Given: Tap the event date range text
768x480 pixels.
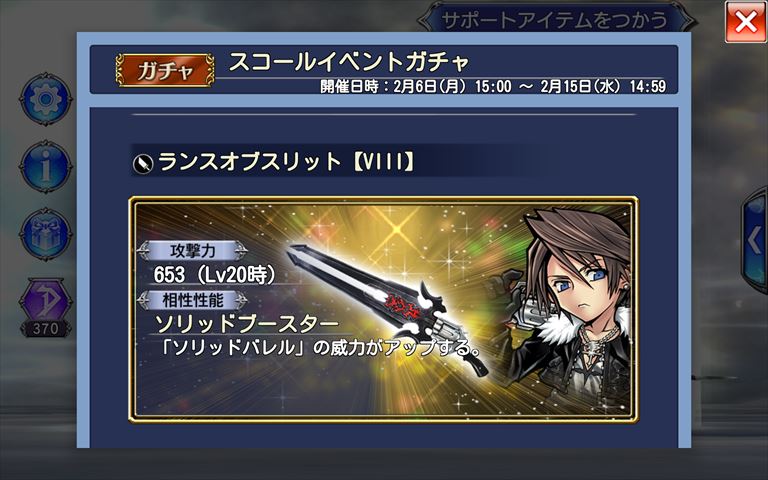Looking at the screenshot, I should tap(493, 87).
